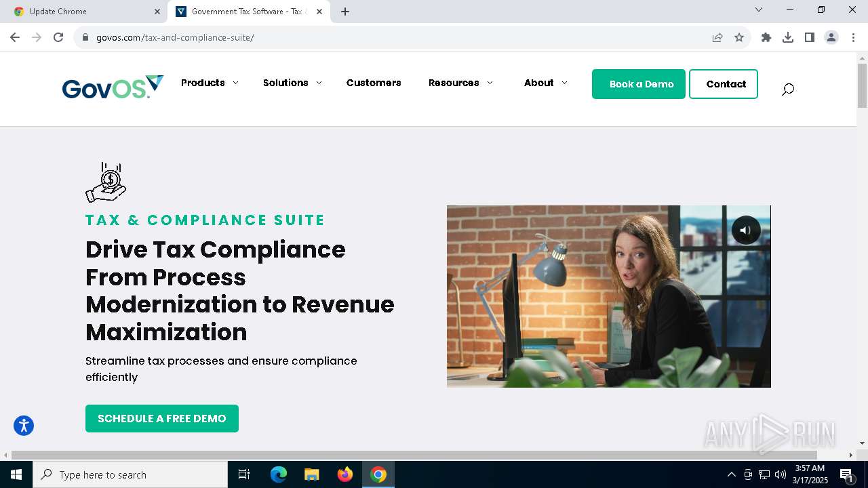This screenshot has width=868, height=488.
Task: Toggle the Chrome side panel icon
Action: [810, 37]
